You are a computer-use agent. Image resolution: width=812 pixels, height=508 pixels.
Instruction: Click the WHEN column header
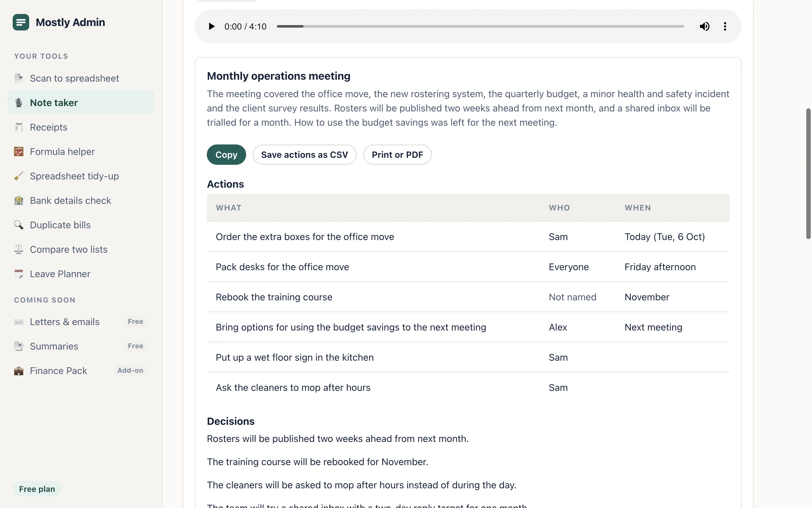(638, 208)
